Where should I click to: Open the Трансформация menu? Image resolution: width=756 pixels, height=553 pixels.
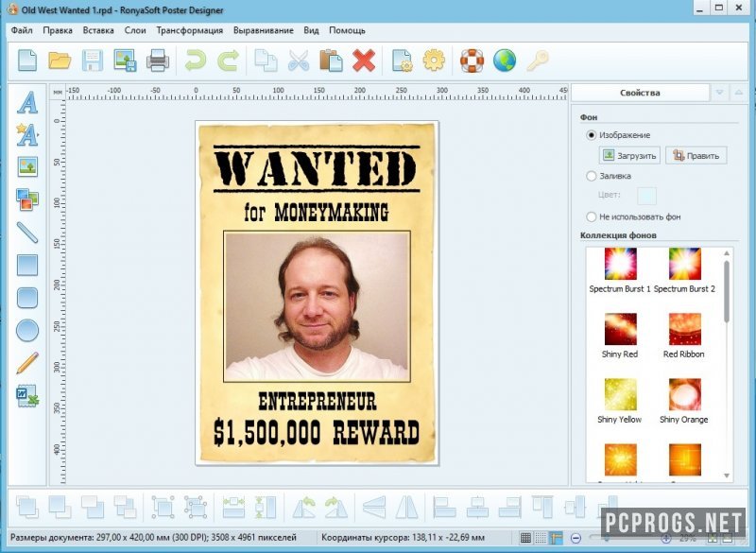pos(190,30)
